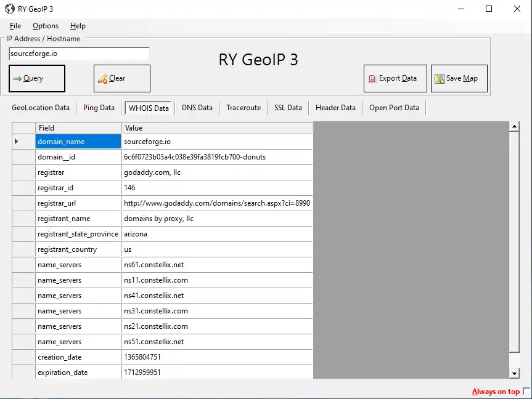Enable the Always on top checkbox
Viewport: 532px width, 399px height.
(526, 391)
